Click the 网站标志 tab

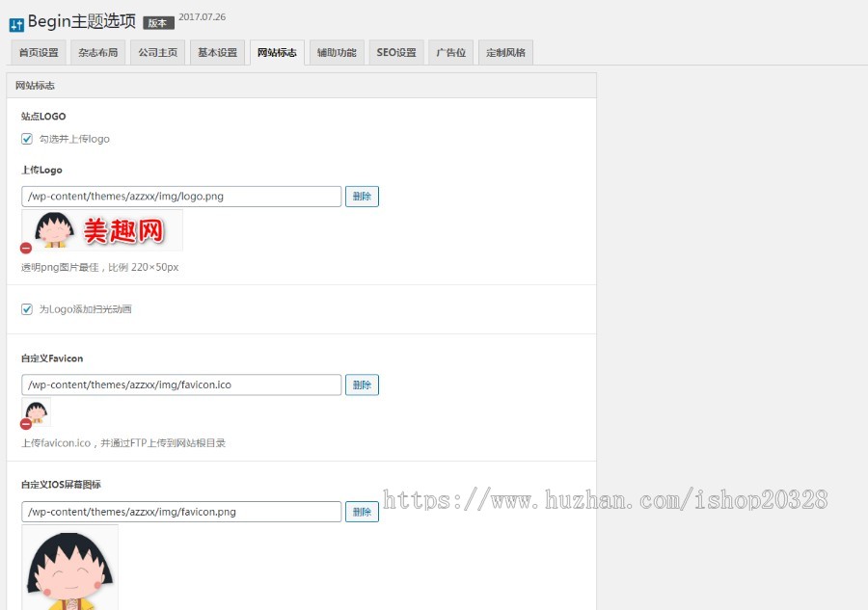point(277,53)
